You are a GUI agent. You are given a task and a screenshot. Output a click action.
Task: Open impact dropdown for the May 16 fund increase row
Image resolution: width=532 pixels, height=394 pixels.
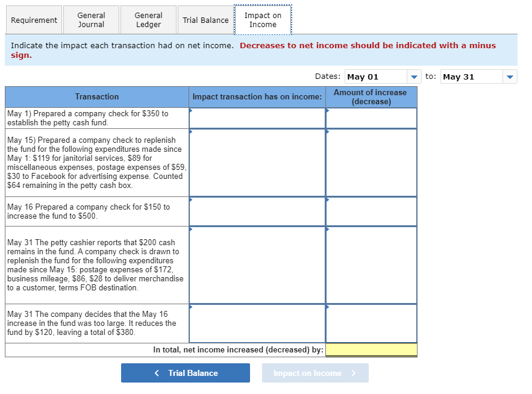tap(256, 211)
